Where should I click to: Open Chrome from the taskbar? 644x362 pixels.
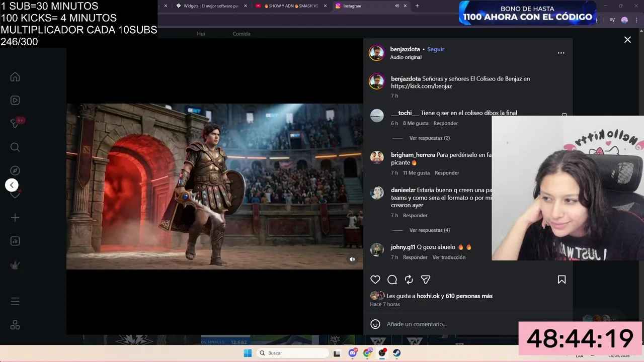pyautogui.click(x=368, y=353)
